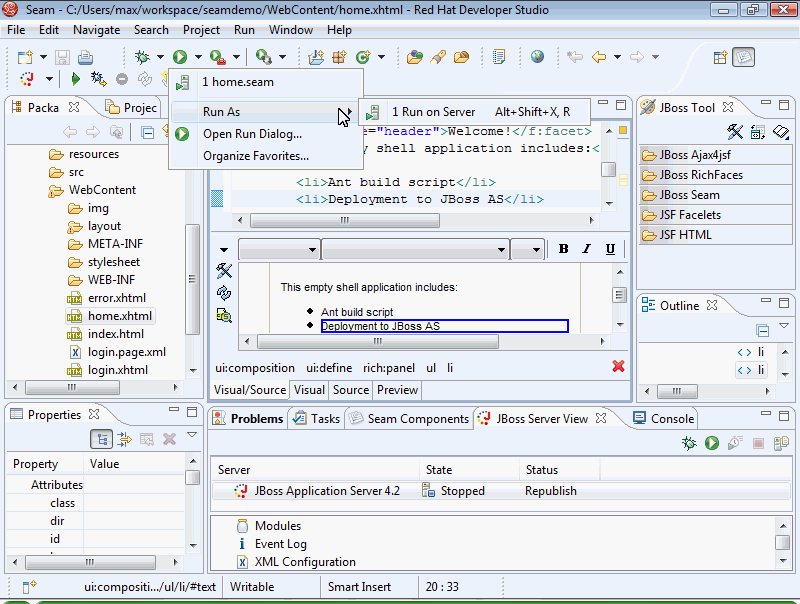The image size is (800, 604).
Task: Open the JSF HTML palette group
Action: pos(715,235)
